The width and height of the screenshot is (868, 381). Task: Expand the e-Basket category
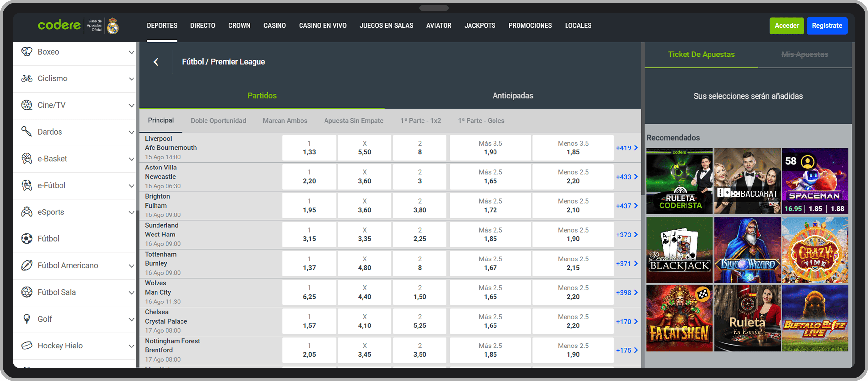tap(132, 159)
